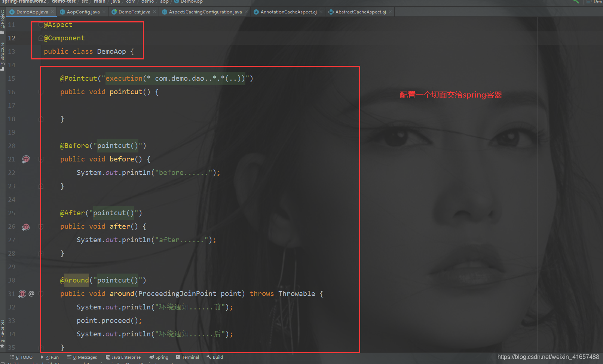Collapse the after() method fold on line 26
This screenshot has height=364, width=603.
(x=41, y=226)
